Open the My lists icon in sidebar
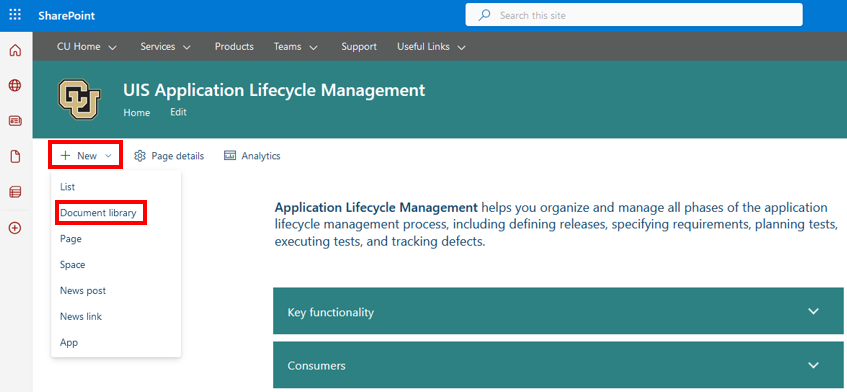This screenshot has height=392, width=847. 15,192
